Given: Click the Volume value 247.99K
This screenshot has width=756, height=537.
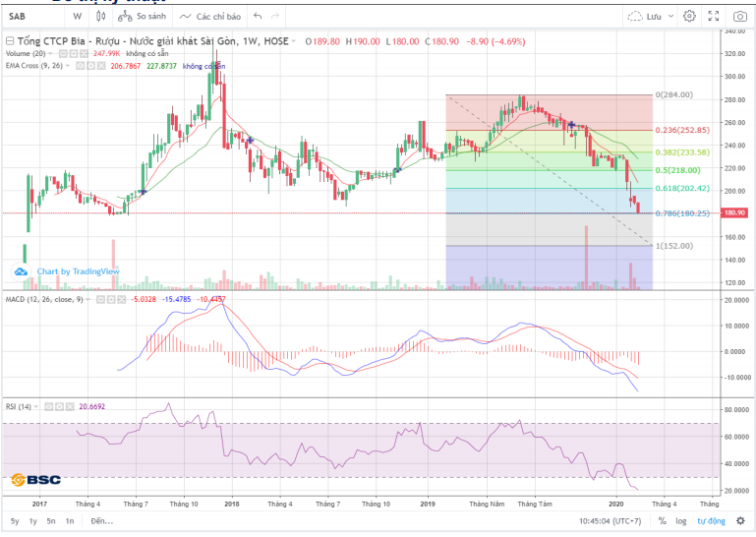Looking at the screenshot, I should (x=106, y=53).
